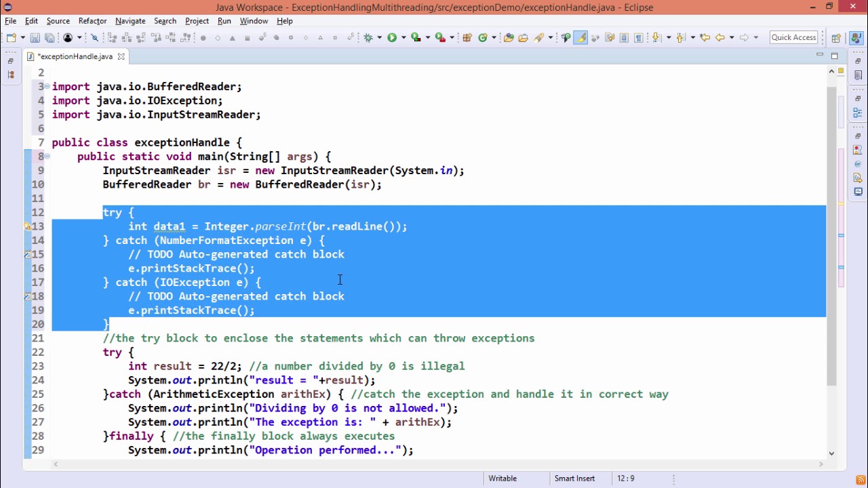Open the Package Explorer icon in left sidebar

[x=10, y=75]
